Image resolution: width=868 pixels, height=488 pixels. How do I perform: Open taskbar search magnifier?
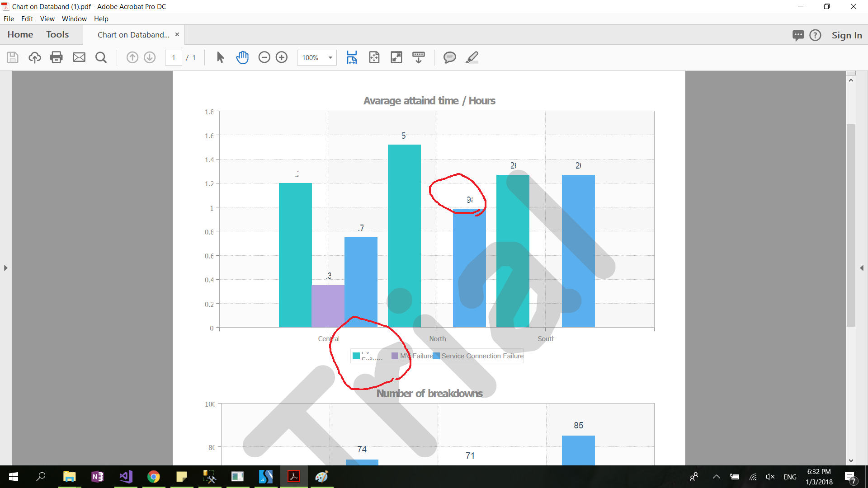pyautogui.click(x=41, y=477)
